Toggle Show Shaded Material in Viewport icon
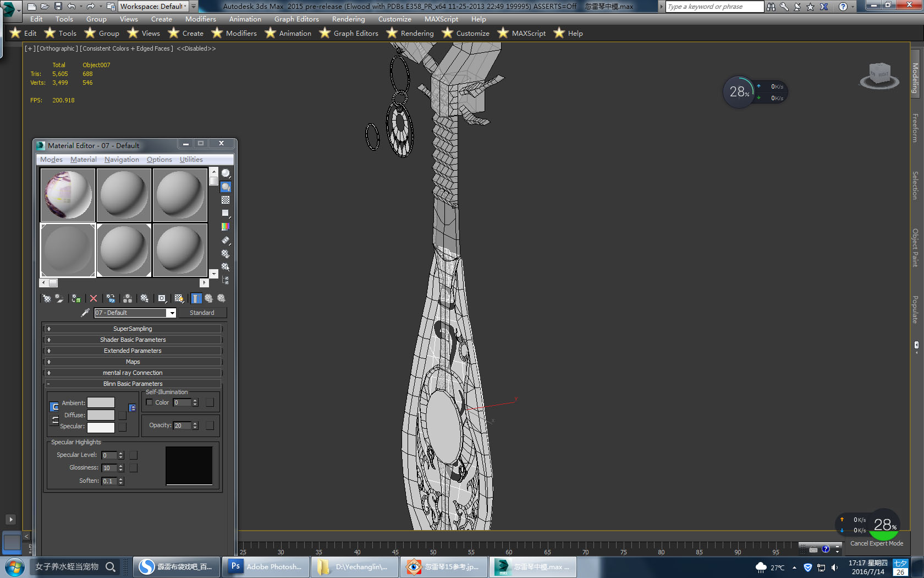This screenshot has width=924, height=578. pos(179,298)
